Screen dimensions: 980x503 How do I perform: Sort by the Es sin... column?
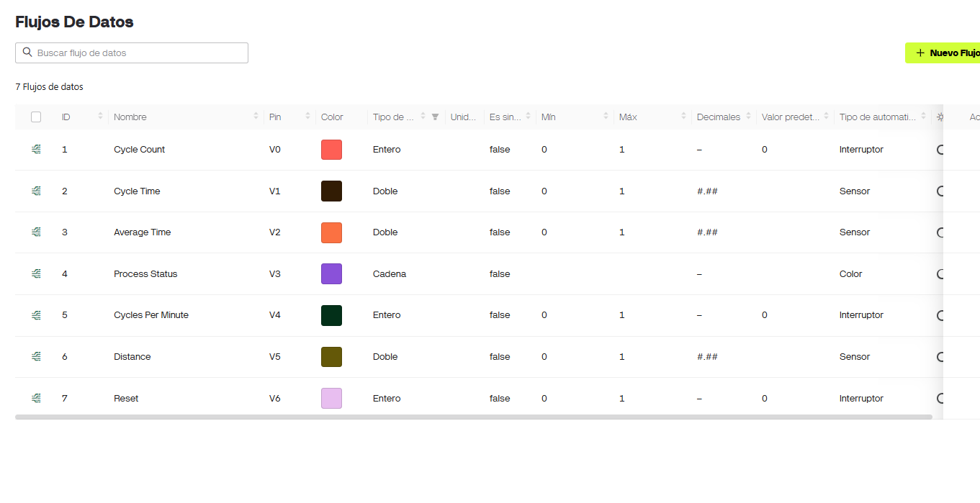pyautogui.click(x=528, y=117)
